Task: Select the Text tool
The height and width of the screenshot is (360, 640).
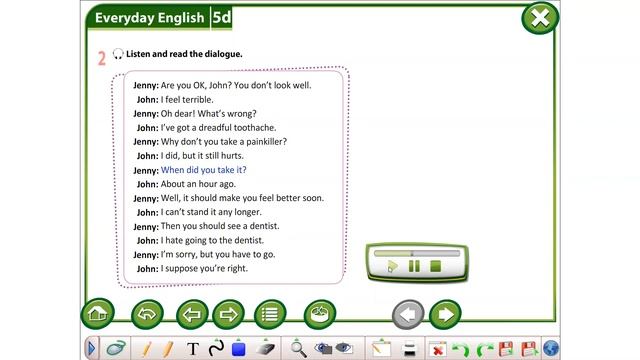Action: click(193, 349)
